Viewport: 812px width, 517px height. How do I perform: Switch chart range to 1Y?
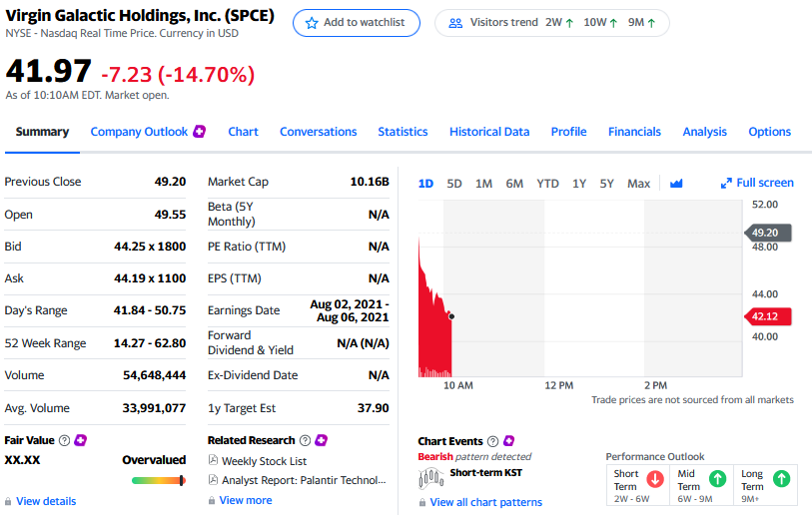click(x=579, y=184)
